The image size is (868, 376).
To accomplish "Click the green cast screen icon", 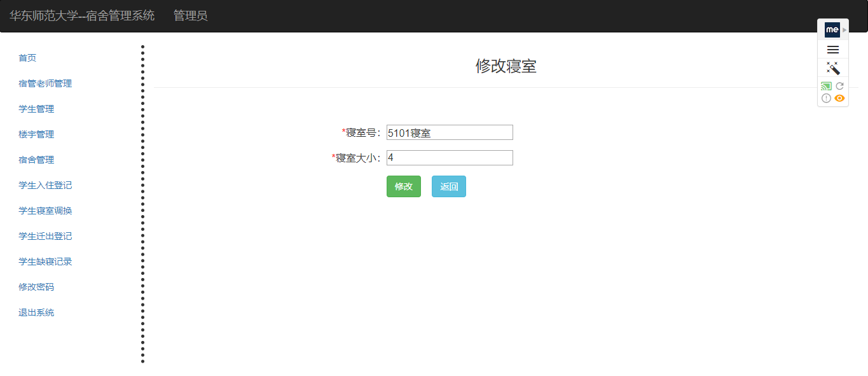I will pyautogui.click(x=826, y=86).
